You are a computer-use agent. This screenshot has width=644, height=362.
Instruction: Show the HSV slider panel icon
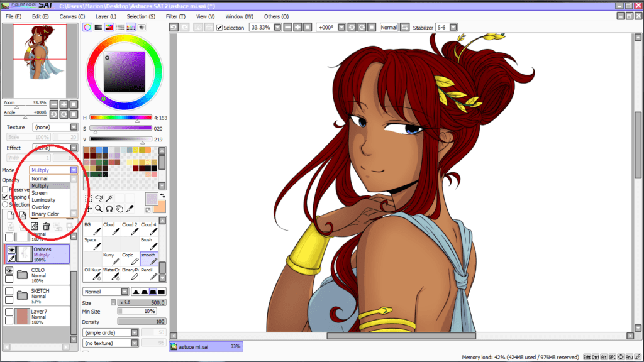pyautogui.click(x=109, y=27)
